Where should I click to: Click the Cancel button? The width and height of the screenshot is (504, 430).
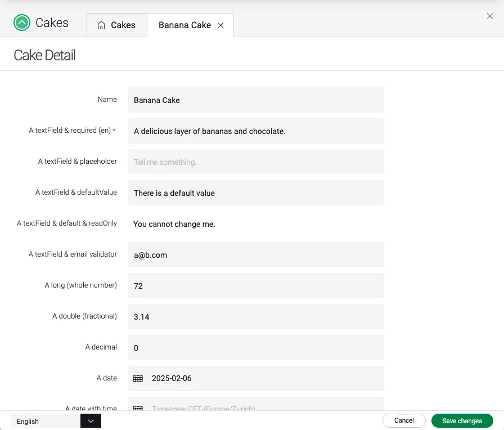click(x=404, y=420)
